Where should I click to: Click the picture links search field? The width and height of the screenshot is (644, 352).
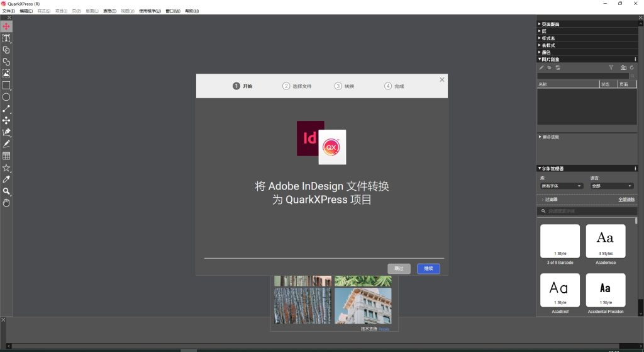point(583,76)
